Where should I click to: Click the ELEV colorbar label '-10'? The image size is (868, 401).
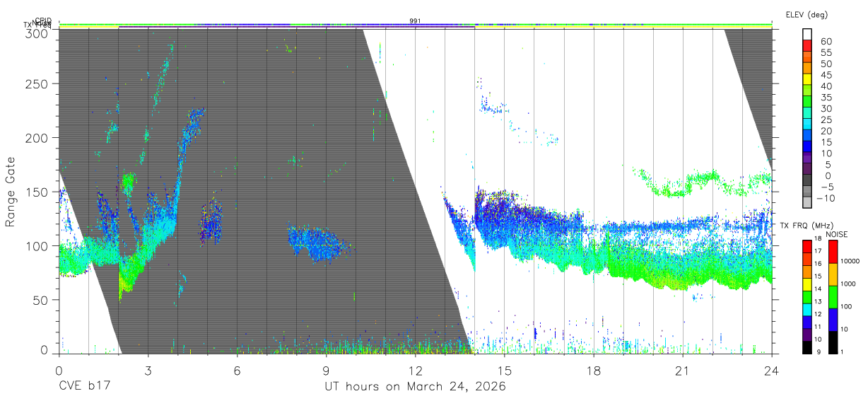[x=824, y=198]
